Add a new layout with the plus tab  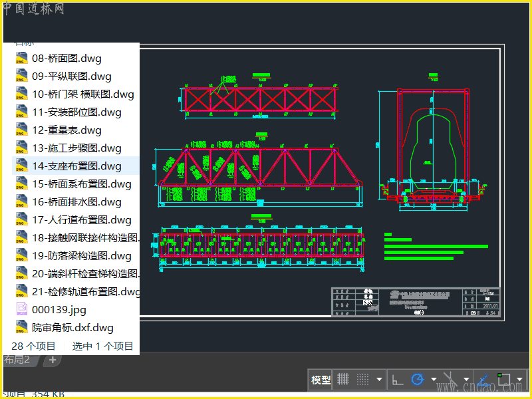tap(52, 360)
